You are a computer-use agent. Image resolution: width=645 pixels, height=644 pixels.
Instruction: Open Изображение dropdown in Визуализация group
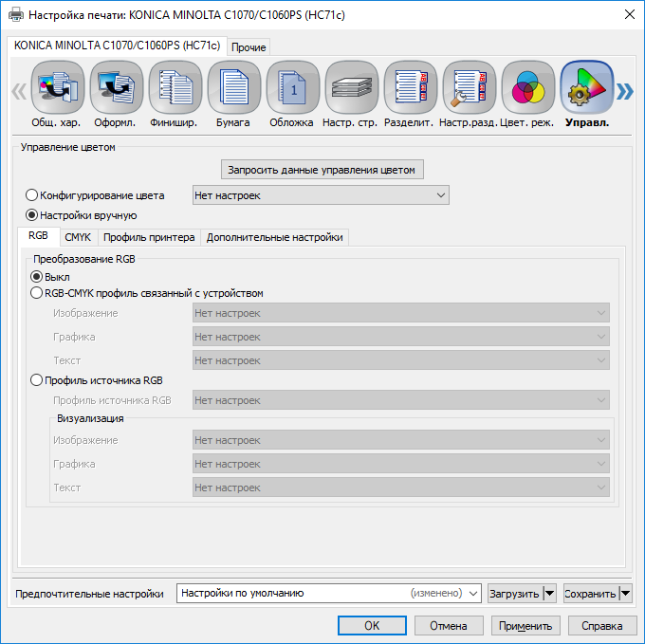401,440
